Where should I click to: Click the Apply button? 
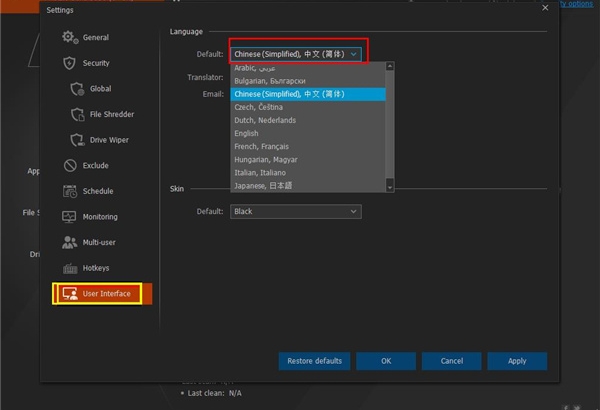pyautogui.click(x=516, y=361)
